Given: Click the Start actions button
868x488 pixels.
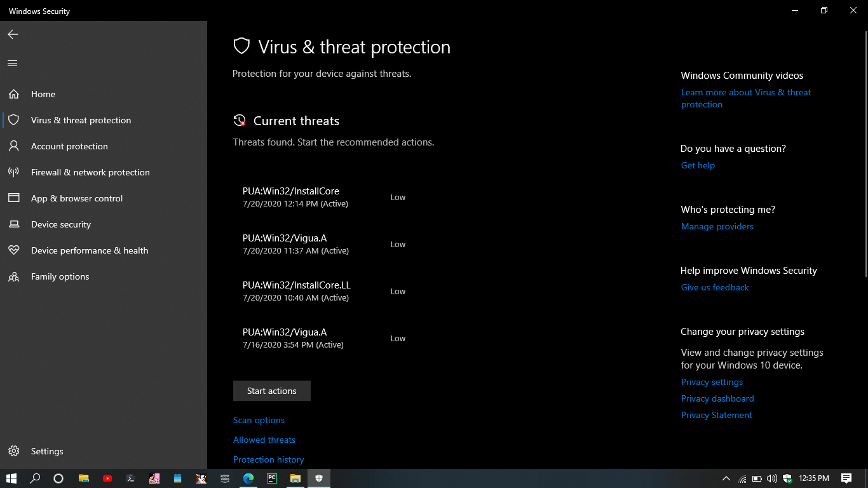Looking at the screenshot, I should pyautogui.click(x=272, y=391).
